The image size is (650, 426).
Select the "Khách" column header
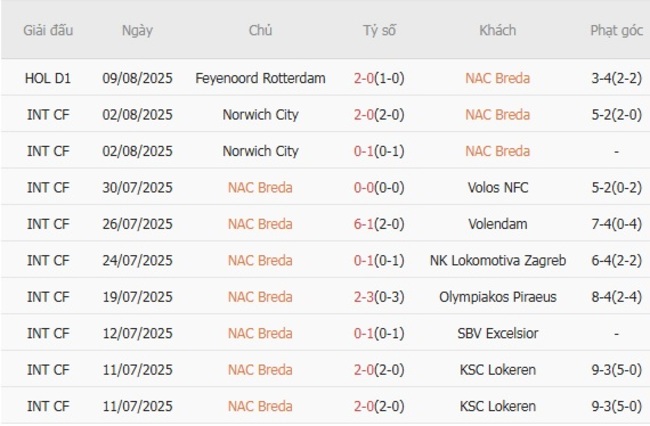[x=497, y=30]
